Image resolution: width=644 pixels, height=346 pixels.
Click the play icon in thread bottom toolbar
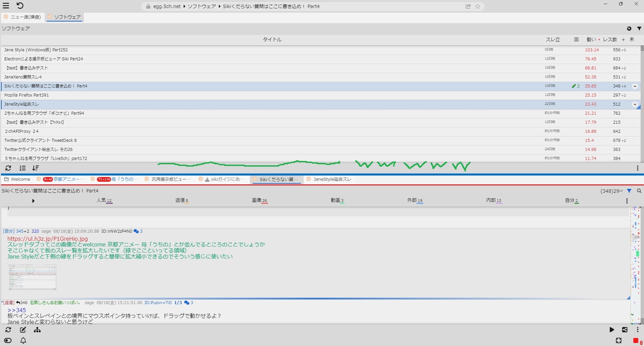(x=612, y=330)
